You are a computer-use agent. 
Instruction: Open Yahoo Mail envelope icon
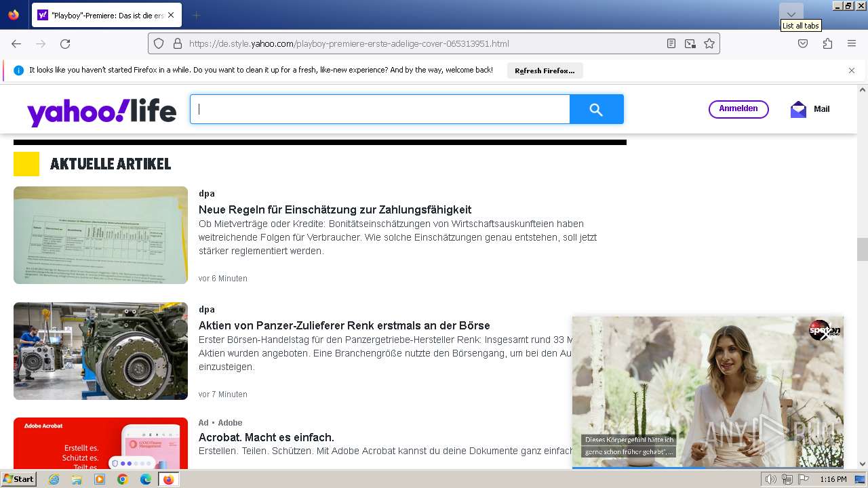click(x=798, y=109)
